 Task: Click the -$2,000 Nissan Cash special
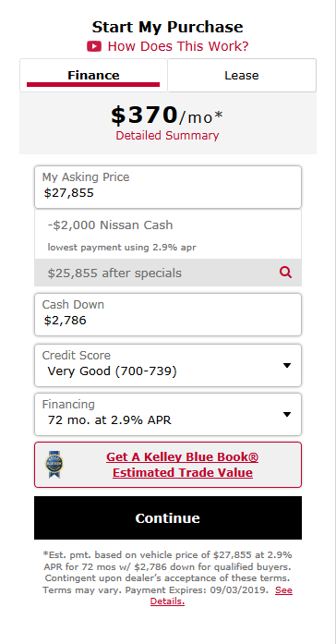(x=110, y=225)
